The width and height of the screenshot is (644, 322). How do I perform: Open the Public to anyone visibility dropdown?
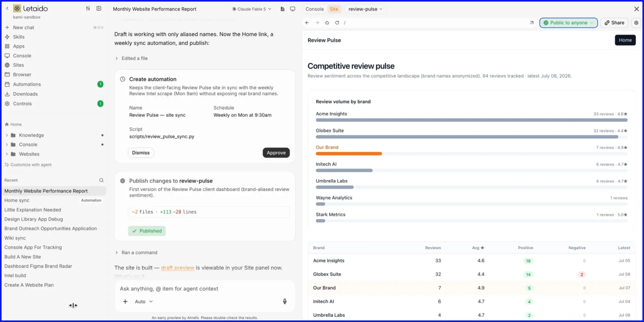(568, 23)
